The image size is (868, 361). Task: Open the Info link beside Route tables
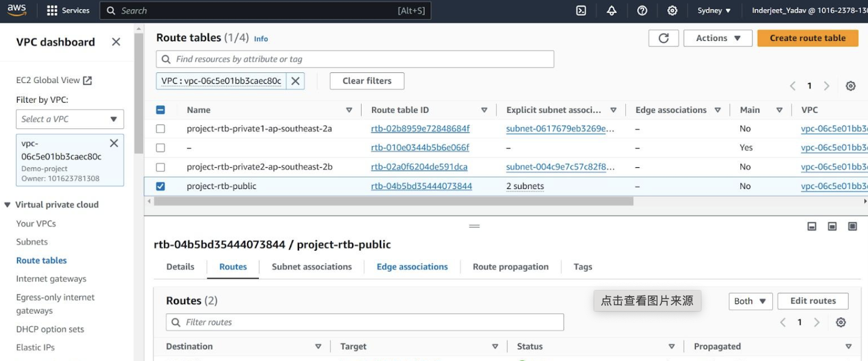[261, 39]
